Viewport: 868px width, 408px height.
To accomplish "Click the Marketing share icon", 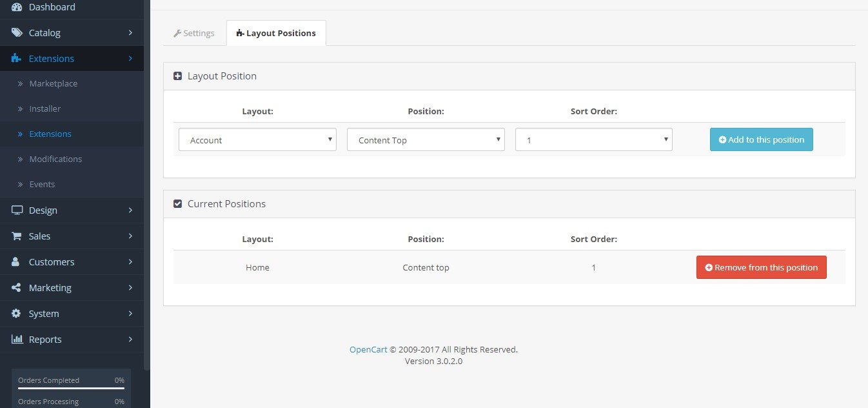I will point(17,288).
